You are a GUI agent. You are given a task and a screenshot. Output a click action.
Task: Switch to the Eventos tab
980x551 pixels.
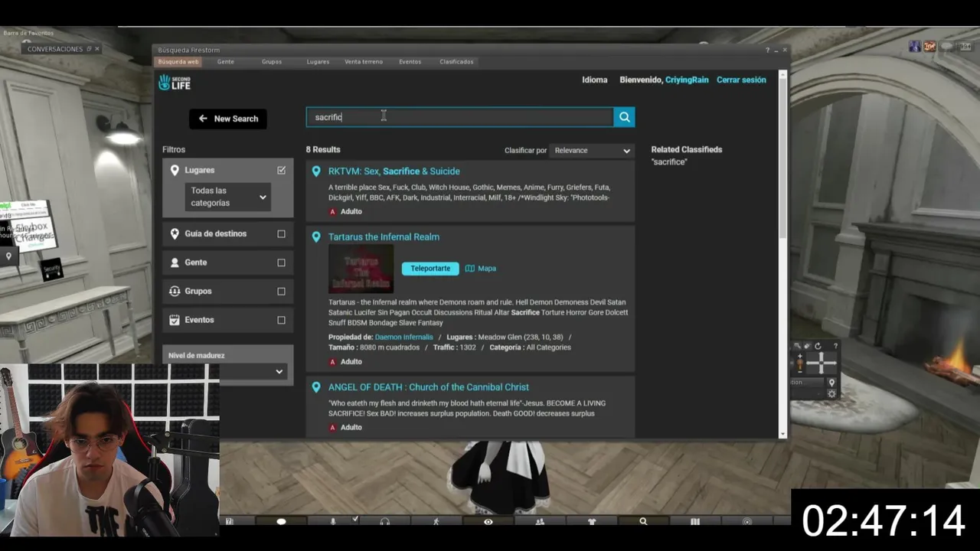tap(410, 61)
